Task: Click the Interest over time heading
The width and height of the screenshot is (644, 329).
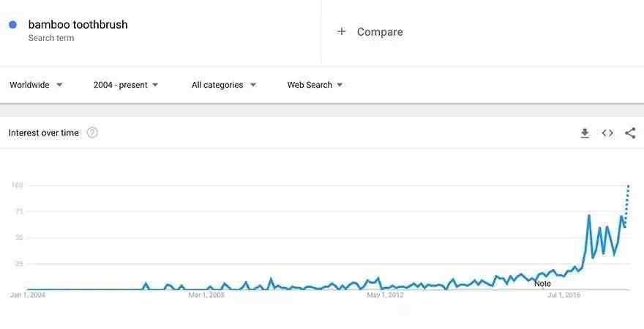Action: pyautogui.click(x=43, y=133)
